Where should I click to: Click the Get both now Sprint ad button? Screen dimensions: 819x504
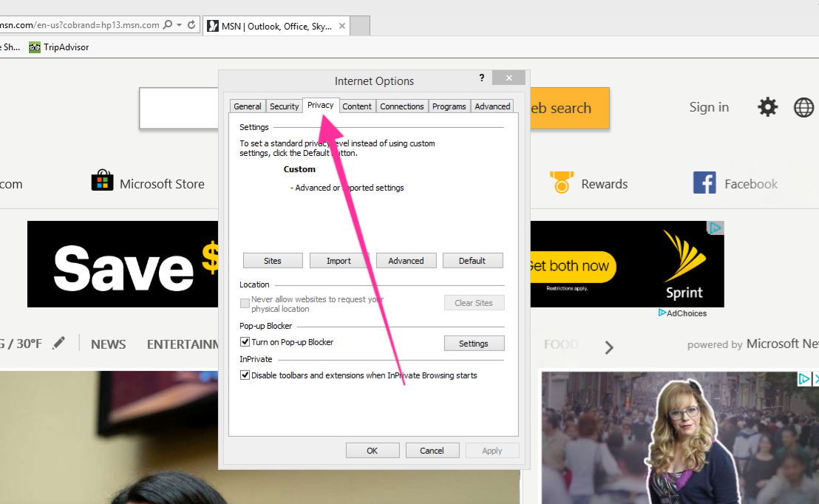click(572, 266)
